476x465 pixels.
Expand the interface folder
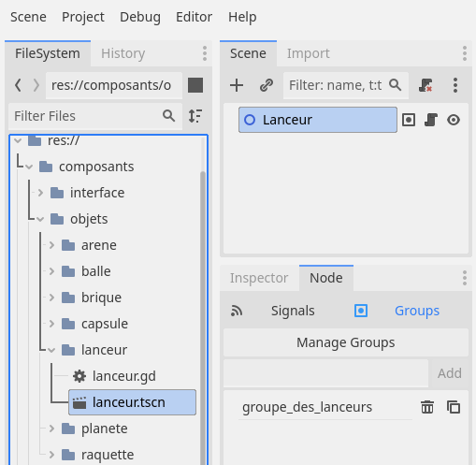(x=40, y=193)
